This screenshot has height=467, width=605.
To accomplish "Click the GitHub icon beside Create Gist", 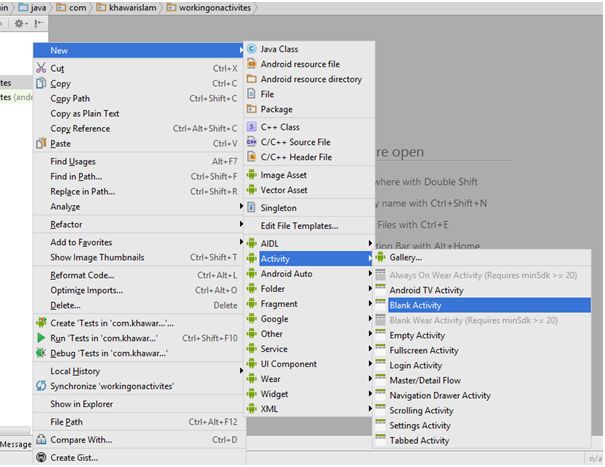I will (40, 457).
